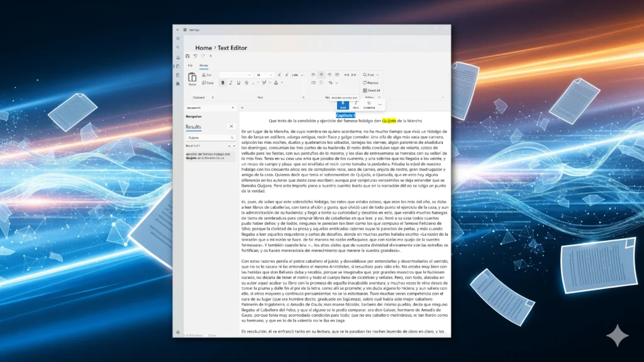The image size is (644, 362).
Task: Go to the previous search result arrow
Action: 229,146
